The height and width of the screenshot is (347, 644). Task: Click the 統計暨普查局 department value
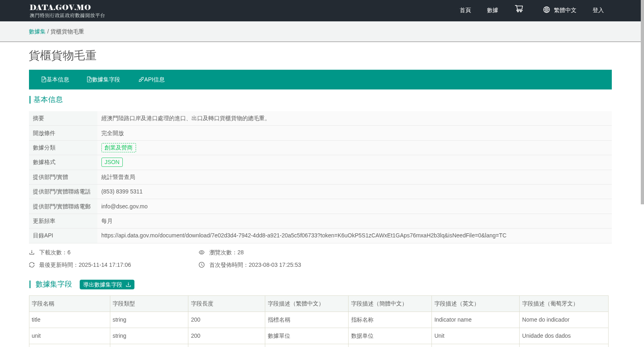118,177
